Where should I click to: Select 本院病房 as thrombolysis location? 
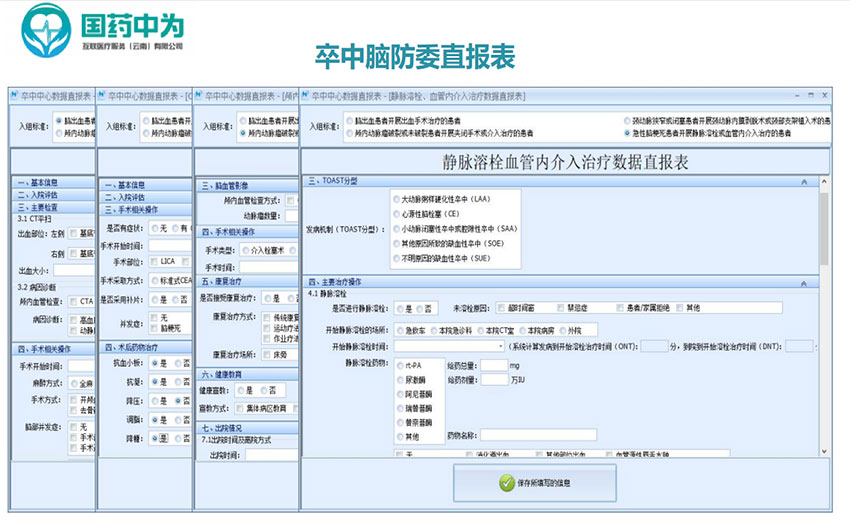click(523, 330)
